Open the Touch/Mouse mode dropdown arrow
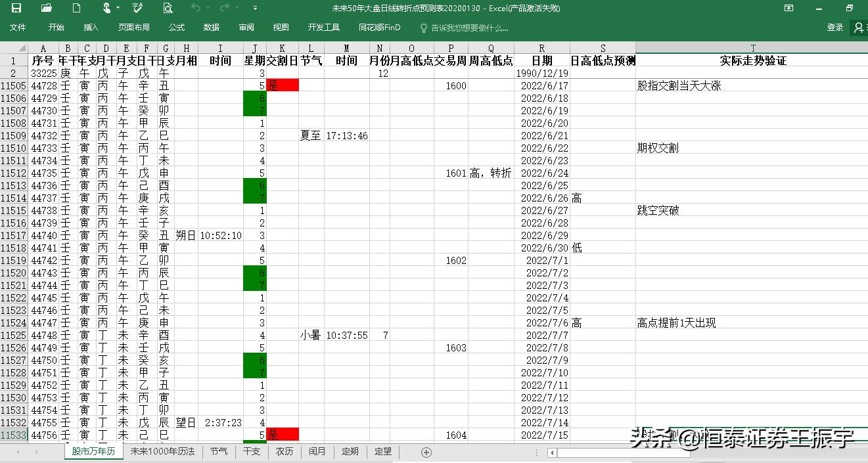Screen dimensions: 868x463 118,9
